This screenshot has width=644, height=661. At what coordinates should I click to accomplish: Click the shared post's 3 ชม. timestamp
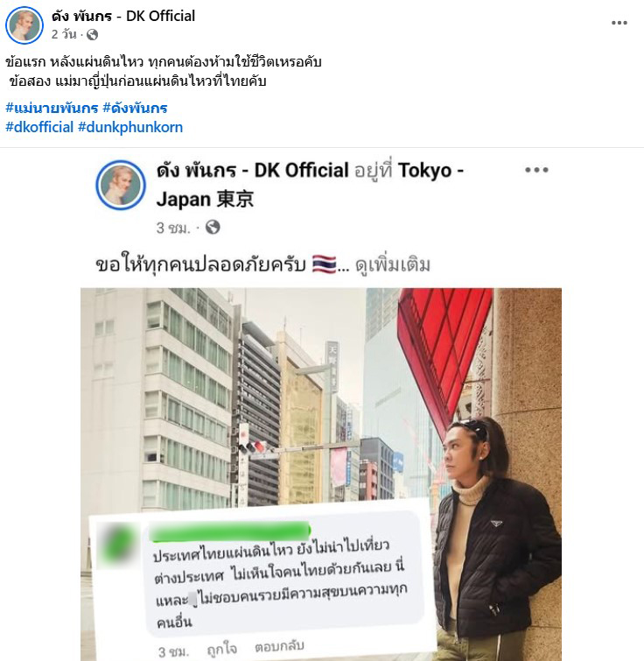[173, 228]
